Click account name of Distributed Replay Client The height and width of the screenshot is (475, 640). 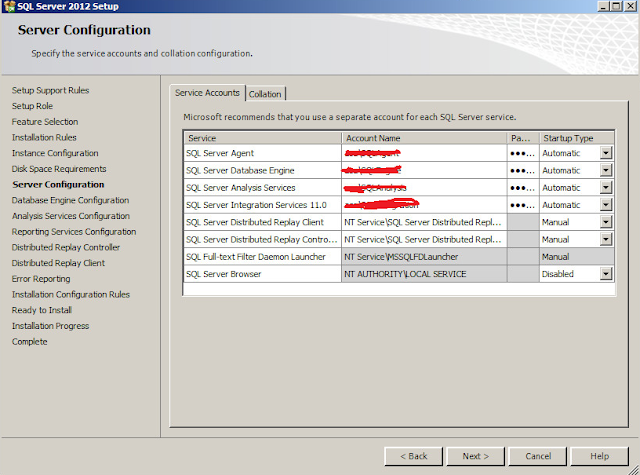tap(424, 222)
